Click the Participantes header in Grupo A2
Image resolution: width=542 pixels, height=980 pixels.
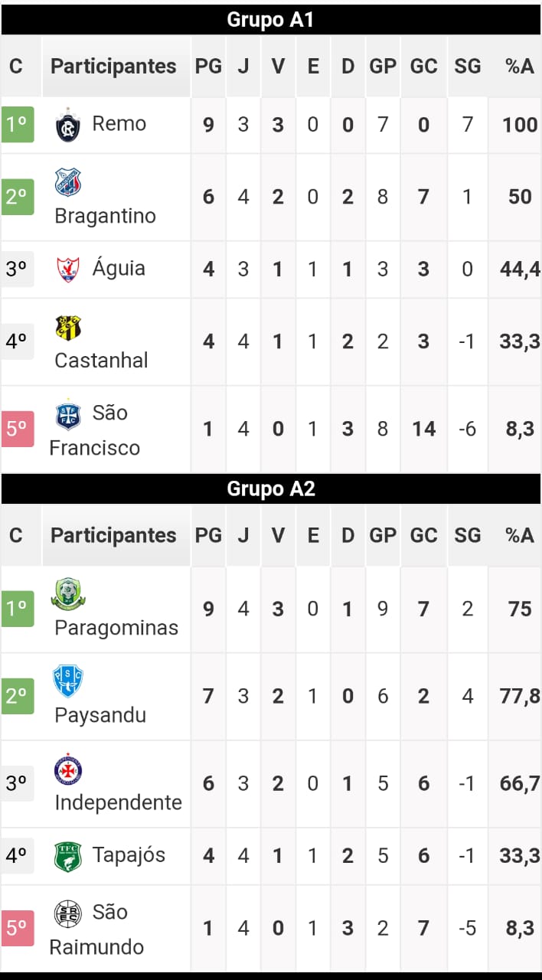coord(113,535)
